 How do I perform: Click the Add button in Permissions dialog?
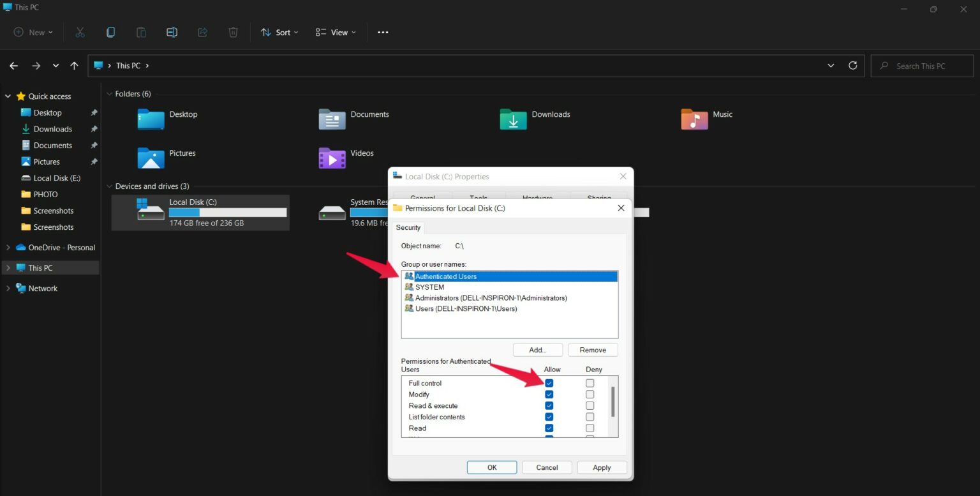(537, 349)
